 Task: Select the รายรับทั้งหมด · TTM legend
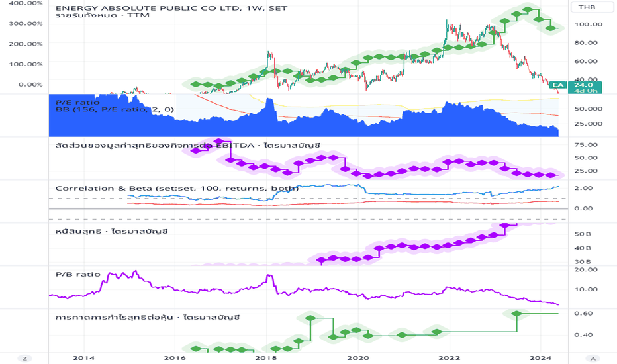tap(103, 15)
